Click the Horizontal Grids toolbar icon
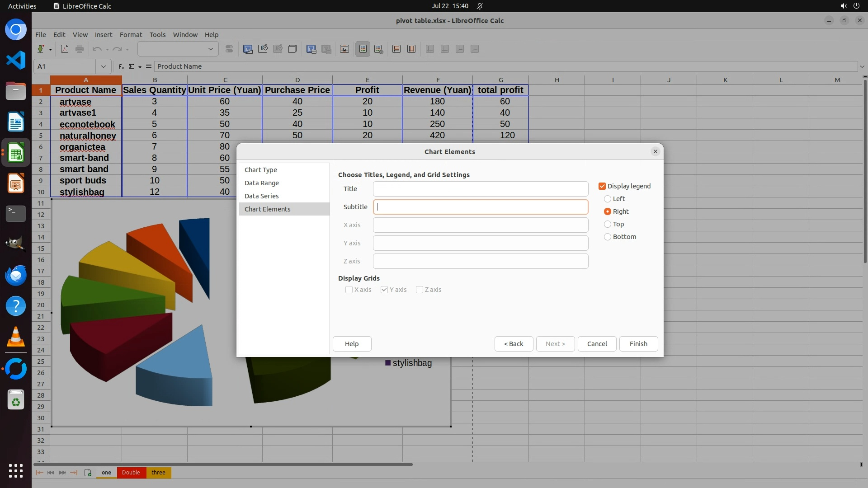The image size is (868, 488). (396, 49)
